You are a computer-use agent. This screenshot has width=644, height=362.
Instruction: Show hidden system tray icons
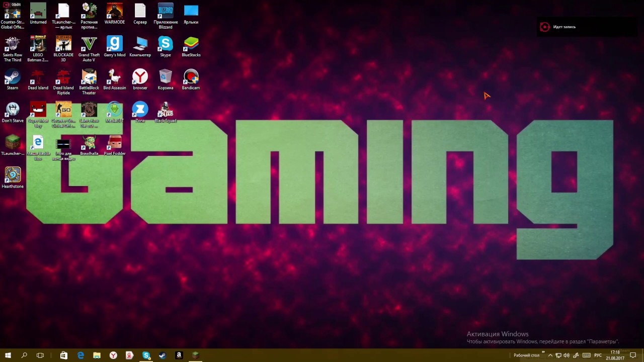pos(550,355)
